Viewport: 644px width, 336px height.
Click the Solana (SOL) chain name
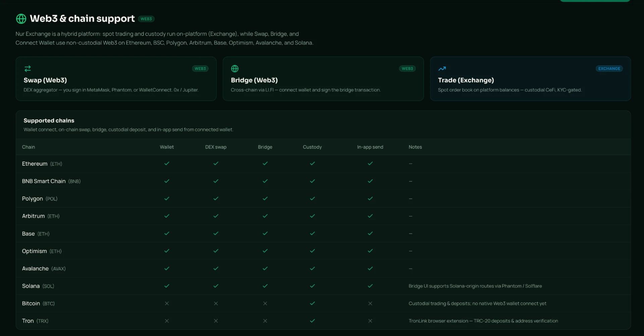pyautogui.click(x=38, y=286)
